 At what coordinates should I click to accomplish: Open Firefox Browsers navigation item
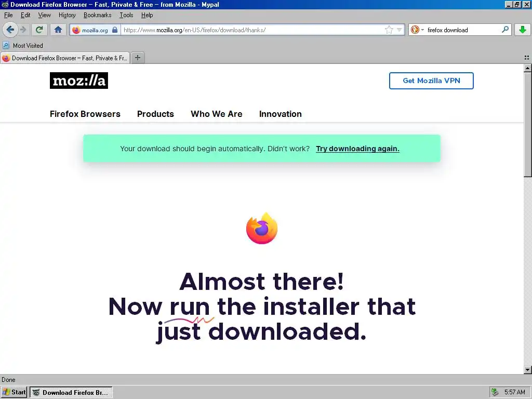(x=85, y=114)
